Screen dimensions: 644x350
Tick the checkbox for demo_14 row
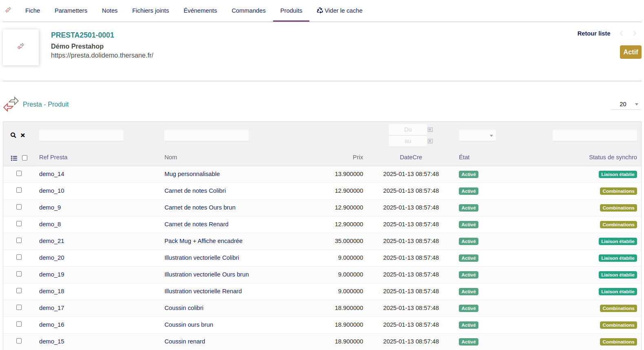point(19,174)
